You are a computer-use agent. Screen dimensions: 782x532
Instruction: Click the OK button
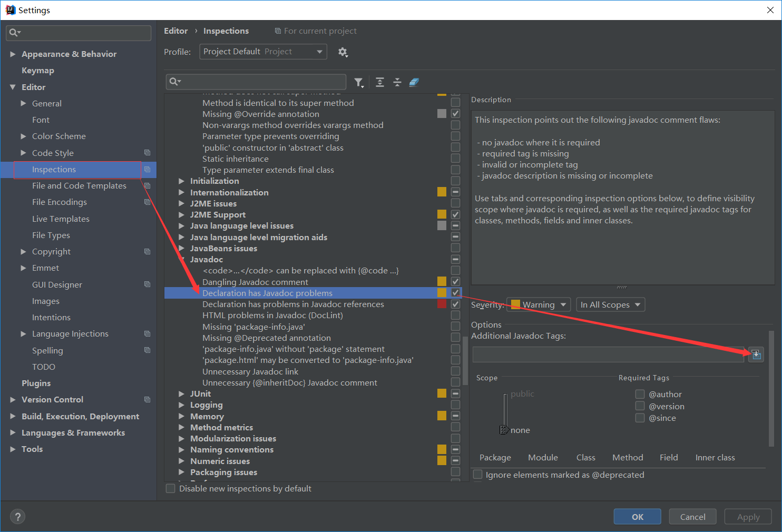pyautogui.click(x=637, y=516)
